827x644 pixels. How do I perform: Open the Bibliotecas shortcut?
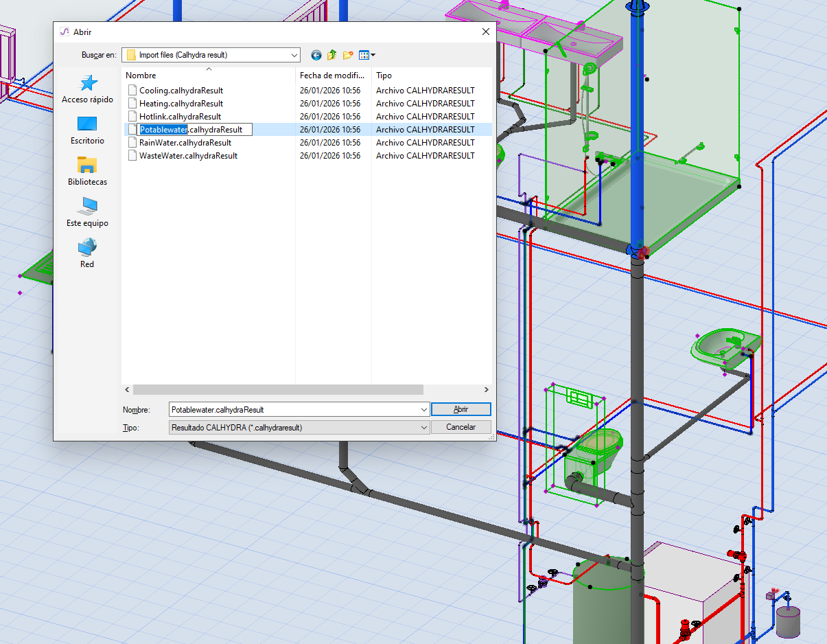pyautogui.click(x=87, y=172)
